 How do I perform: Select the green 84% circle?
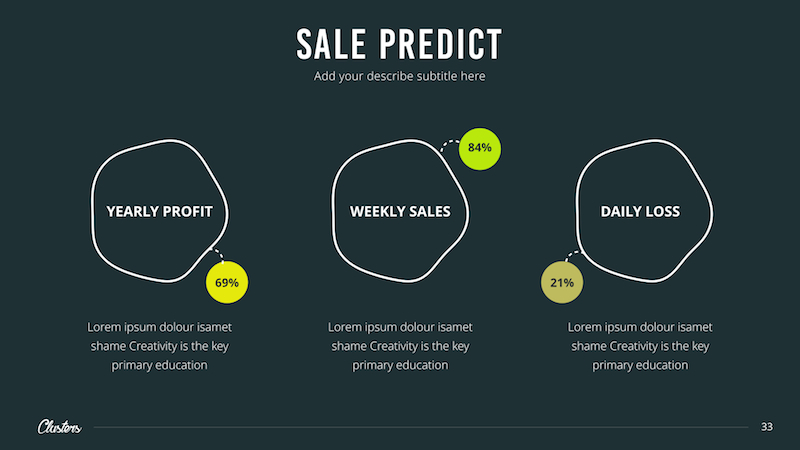click(x=480, y=148)
